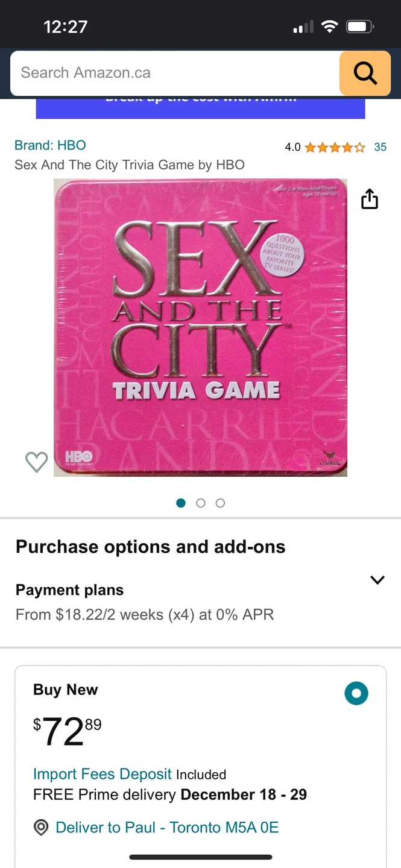Go to the third product image dot

[x=220, y=503]
